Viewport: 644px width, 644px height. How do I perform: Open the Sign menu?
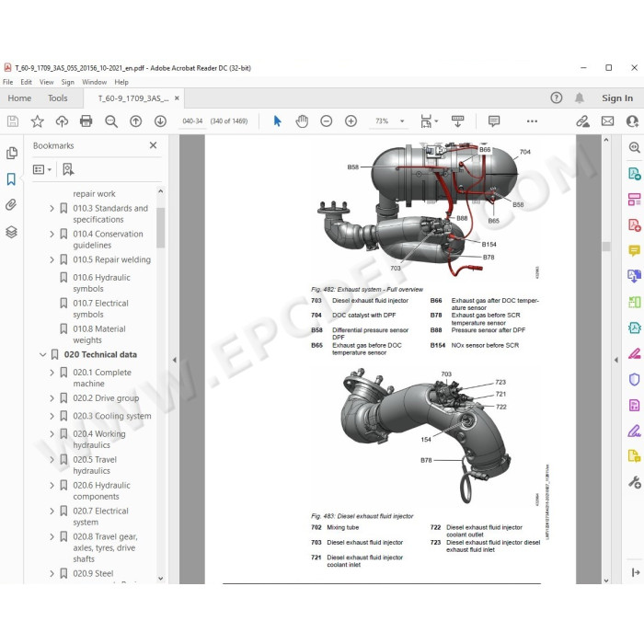click(x=68, y=82)
